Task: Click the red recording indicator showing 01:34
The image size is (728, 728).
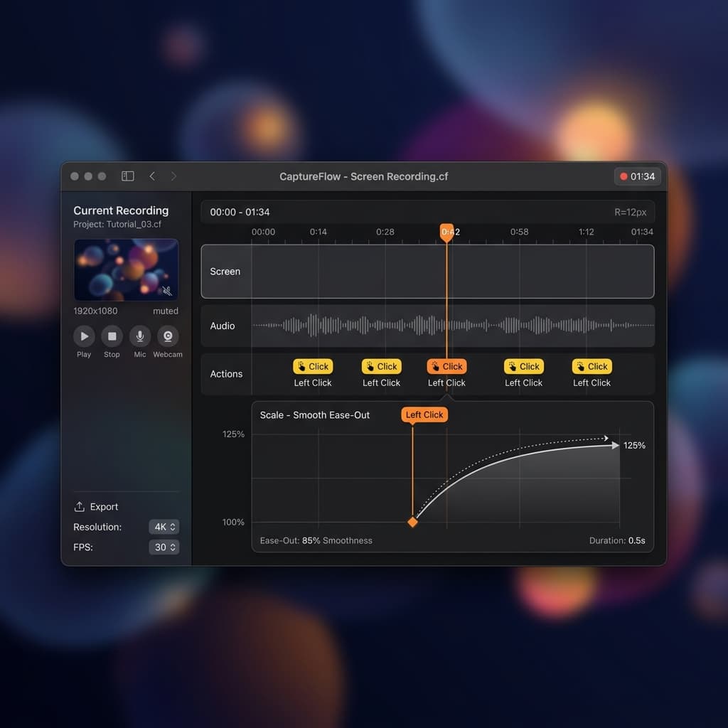Action: 637,176
